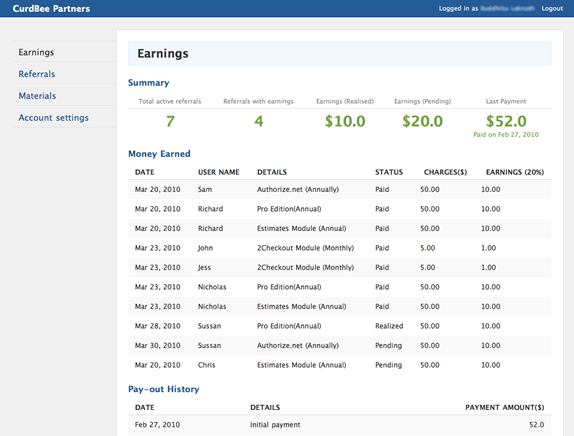Click the 'Realized' status in Sussan's row
The height and width of the screenshot is (436, 574).
pos(389,326)
